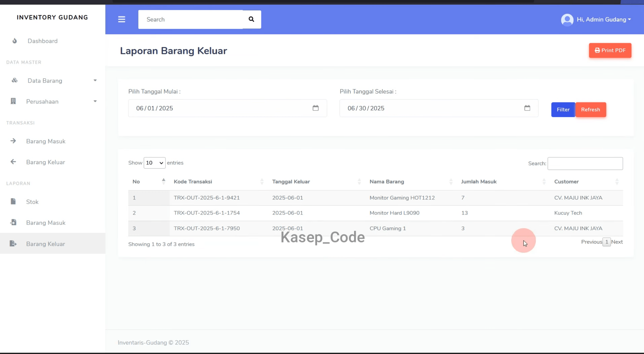Click the Refresh button
Viewport: 644px width, 354px height.
591,110
